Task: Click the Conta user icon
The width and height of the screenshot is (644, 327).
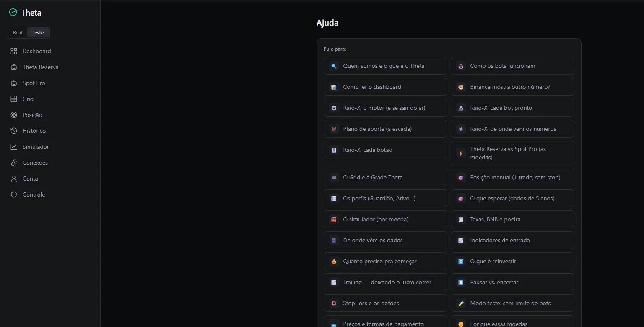Action: point(14,179)
